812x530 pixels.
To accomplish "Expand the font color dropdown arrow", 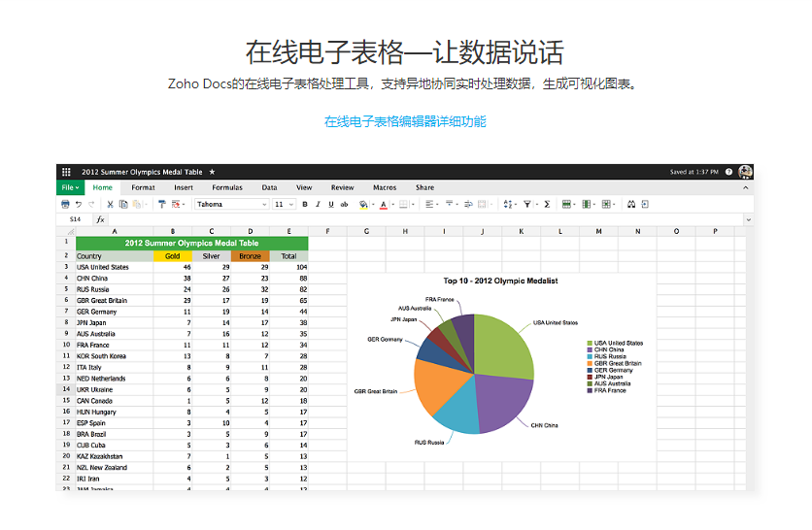I will tap(393, 205).
